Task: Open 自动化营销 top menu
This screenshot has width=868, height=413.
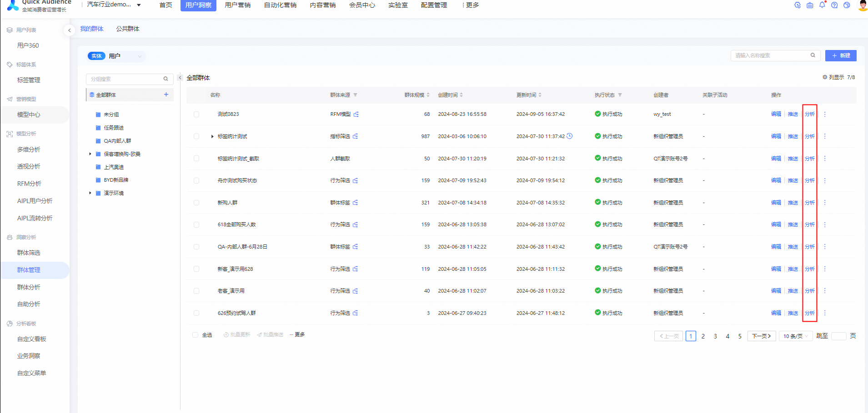Action: click(x=280, y=5)
